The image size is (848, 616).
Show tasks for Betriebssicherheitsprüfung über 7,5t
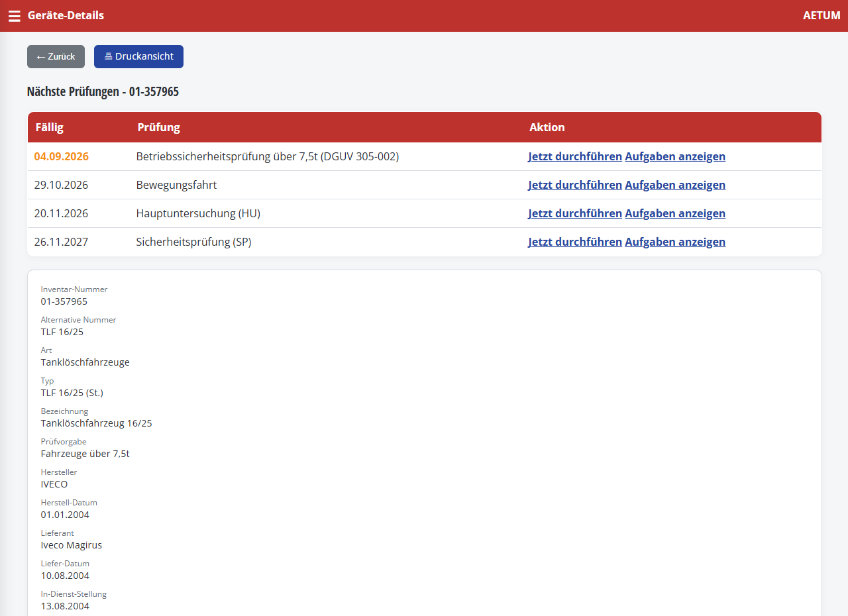(675, 156)
